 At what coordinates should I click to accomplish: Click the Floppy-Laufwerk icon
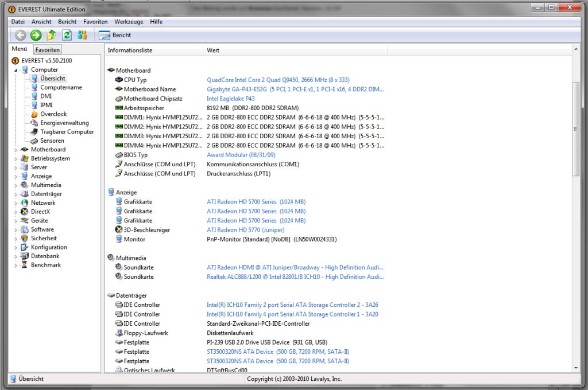point(119,333)
